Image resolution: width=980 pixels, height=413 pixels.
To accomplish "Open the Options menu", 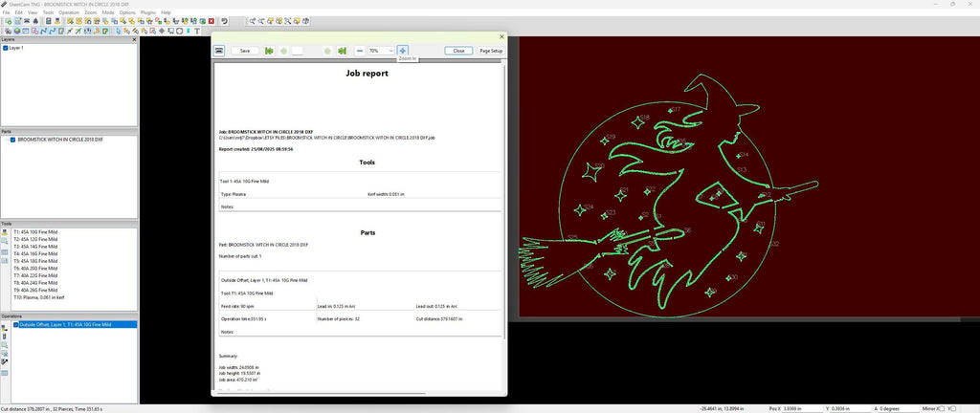I will point(127,12).
